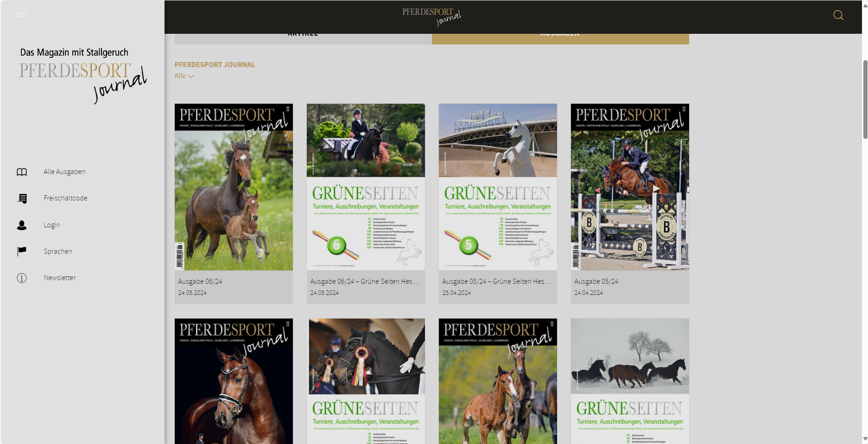The height and width of the screenshot is (444, 868).
Task: Click the Newsletter info icon
Action: (x=22, y=278)
